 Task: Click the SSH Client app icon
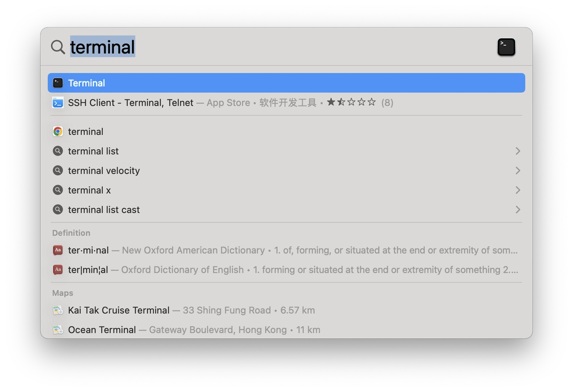tap(58, 103)
